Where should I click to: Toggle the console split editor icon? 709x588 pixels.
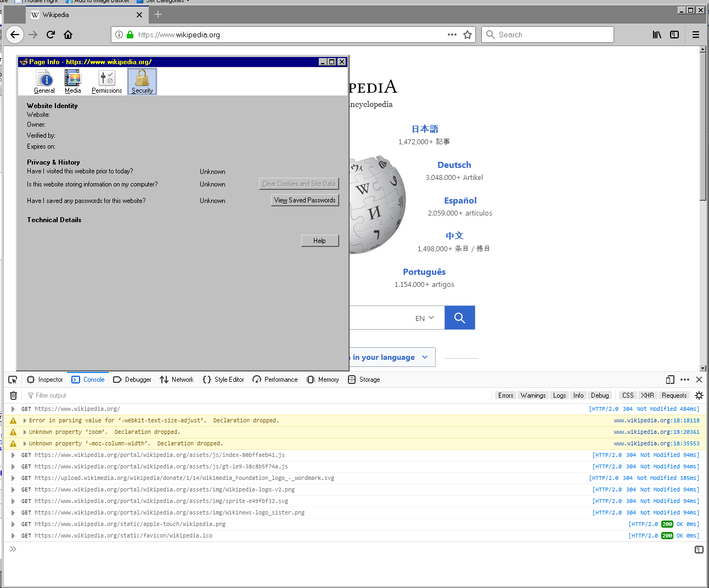tap(699, 549)
